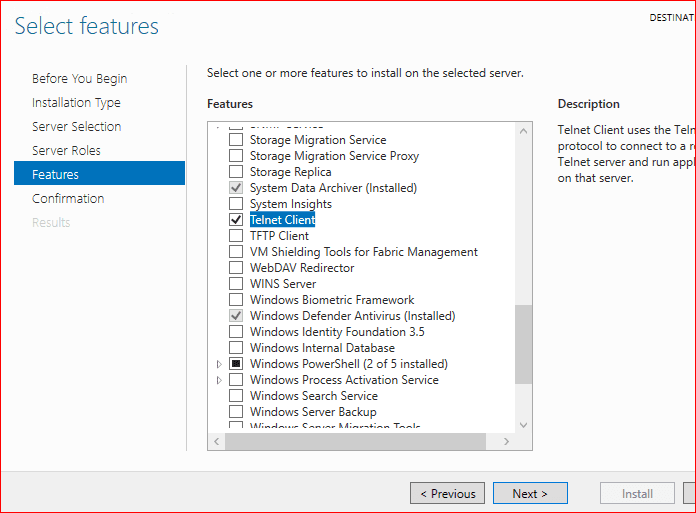Open the Before You Begin page

(x=79, y=79)
